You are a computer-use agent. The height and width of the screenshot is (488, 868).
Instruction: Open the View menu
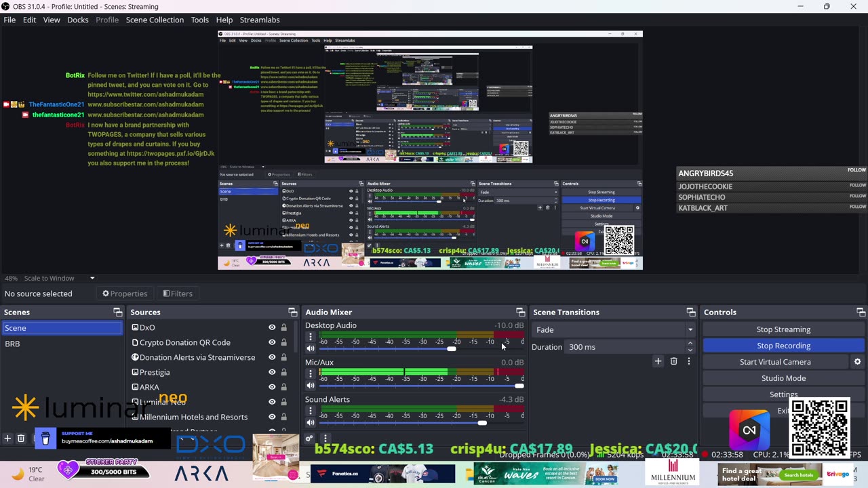coord(52,20)
